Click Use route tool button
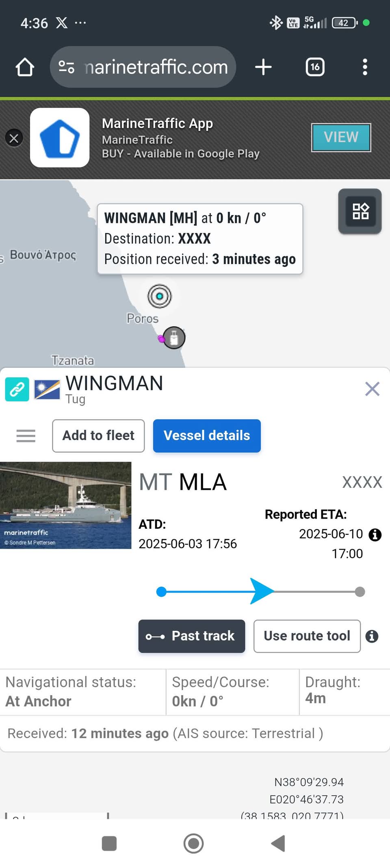390x868 pixels. [x=307, y=636]
